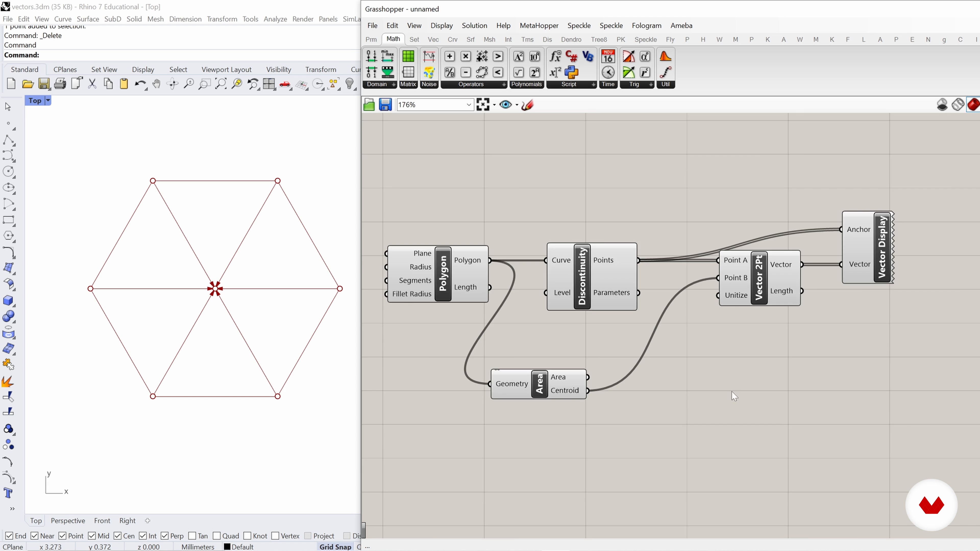Open the 176% zoom level dropdown
Viewport: 980px width, 551px height.
click(469, 105)
